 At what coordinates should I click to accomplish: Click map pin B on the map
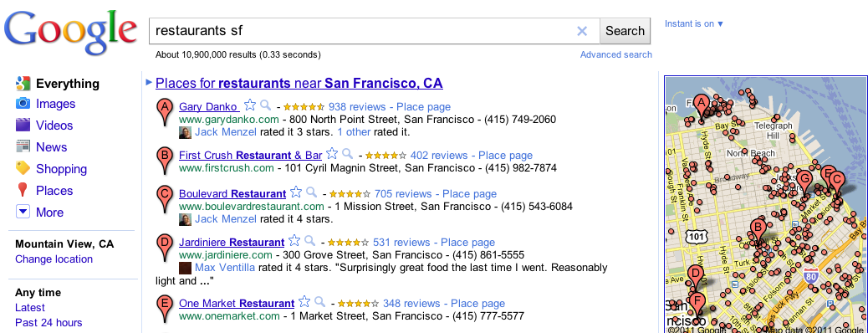click(758, 232)
